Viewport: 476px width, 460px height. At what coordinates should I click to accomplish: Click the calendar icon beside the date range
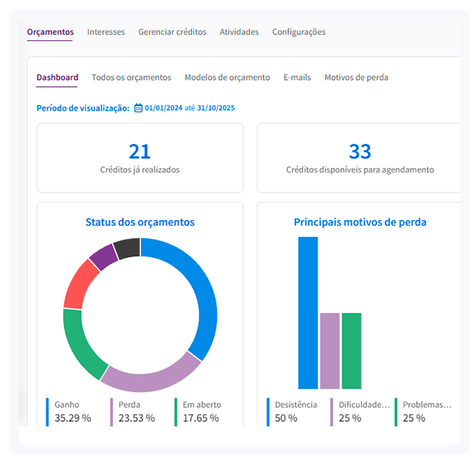click(138, 108)
